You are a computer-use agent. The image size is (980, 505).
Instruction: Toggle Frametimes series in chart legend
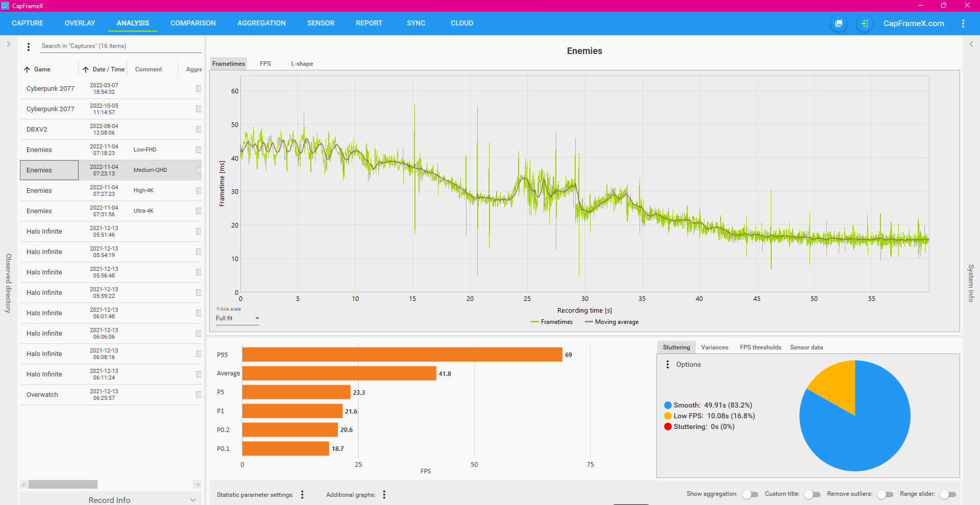click(x=552, y=322)
